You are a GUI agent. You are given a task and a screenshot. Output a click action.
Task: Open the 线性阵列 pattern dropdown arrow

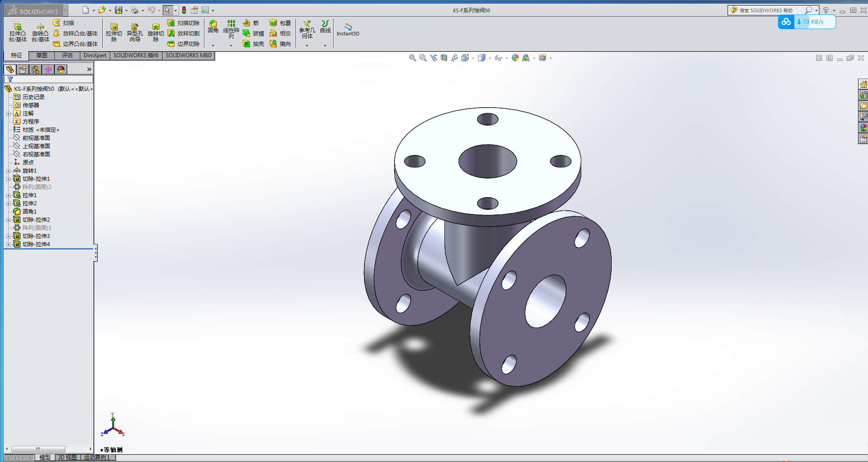pos(231,45)
